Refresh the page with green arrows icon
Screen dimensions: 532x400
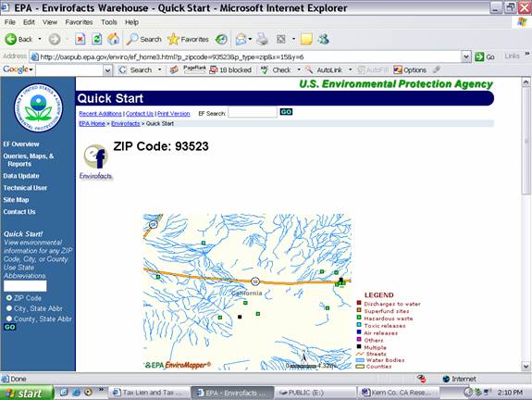(97, 40)
